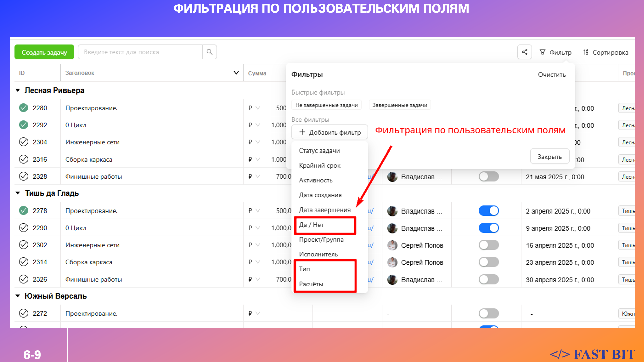
Task: Click the share icon button
Action: click(525, 52)
